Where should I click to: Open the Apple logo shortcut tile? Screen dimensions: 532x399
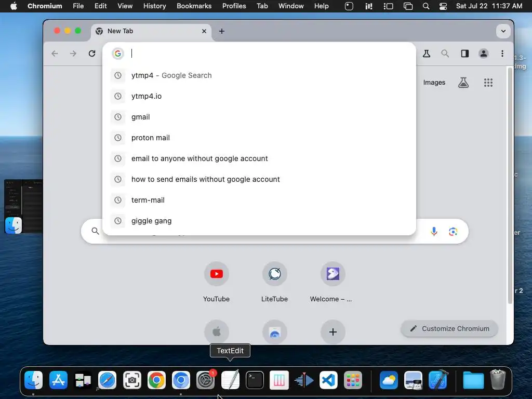pyautogui.click(x=217, y=332)
